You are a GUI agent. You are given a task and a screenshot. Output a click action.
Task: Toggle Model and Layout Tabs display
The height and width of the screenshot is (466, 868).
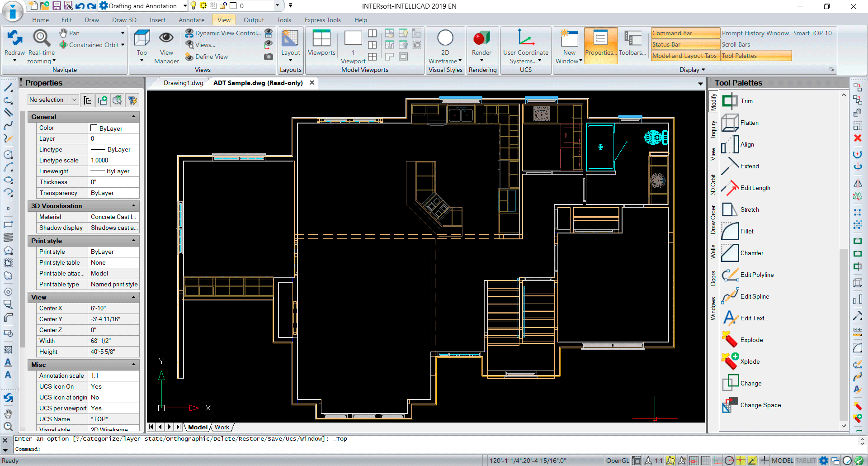(685, 56)
